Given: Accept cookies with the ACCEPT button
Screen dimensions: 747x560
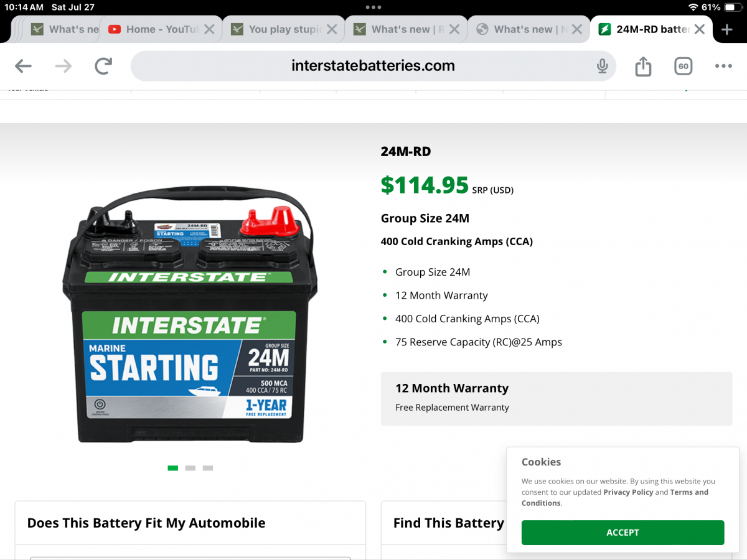Looking at the screenshot, I should coord(622,533).
